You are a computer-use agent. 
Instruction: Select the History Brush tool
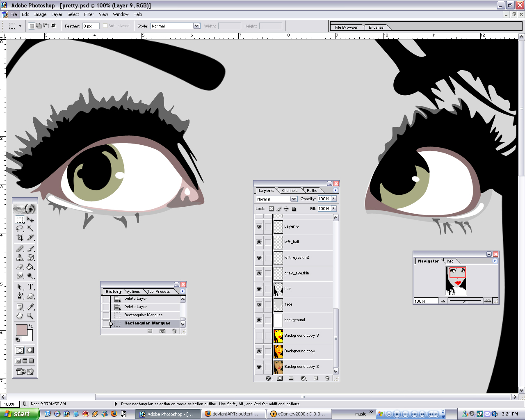pyautogui.click(x=30, y=258)
